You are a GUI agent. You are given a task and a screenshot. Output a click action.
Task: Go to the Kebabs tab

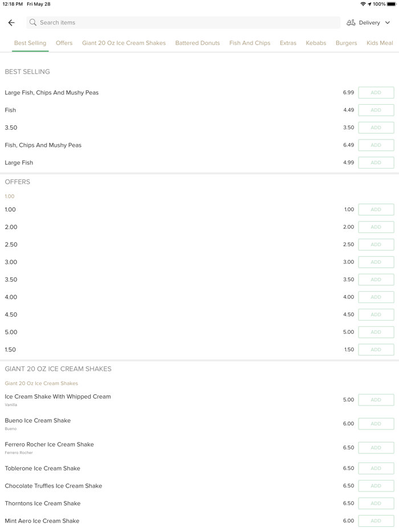316,43
